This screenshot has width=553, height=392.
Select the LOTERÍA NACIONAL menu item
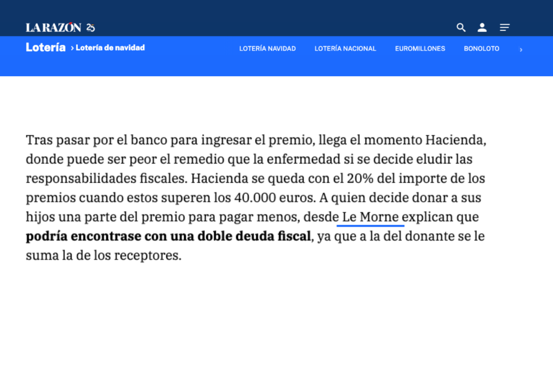click(x=345, y=49)
